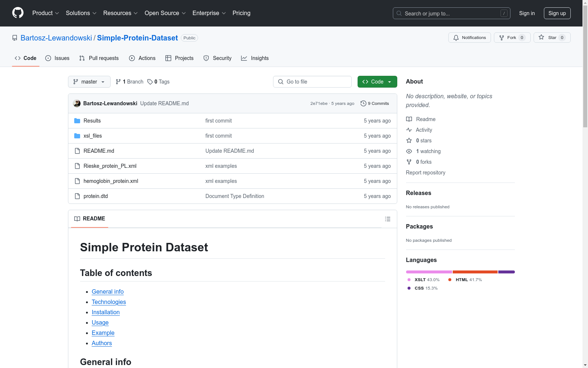Expand the Enterprise menu
The image size is (588, 368).
point(209,13)
